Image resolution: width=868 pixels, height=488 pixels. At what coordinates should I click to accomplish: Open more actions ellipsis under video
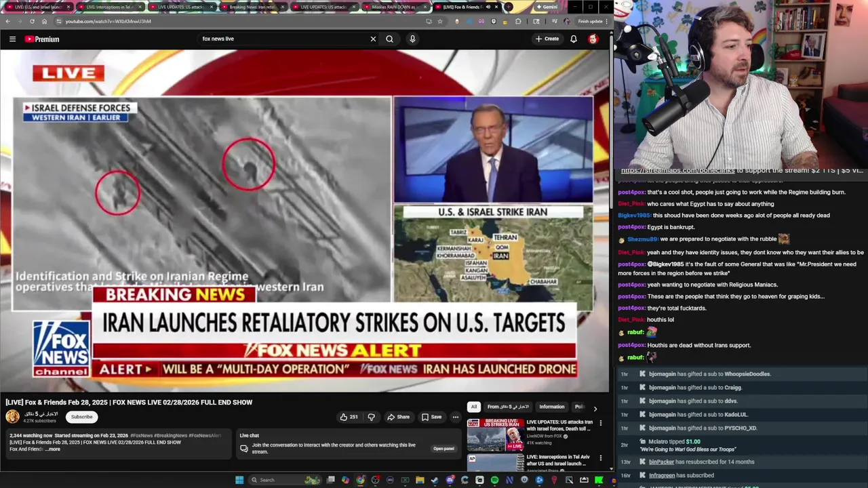(x=456, y=417)
